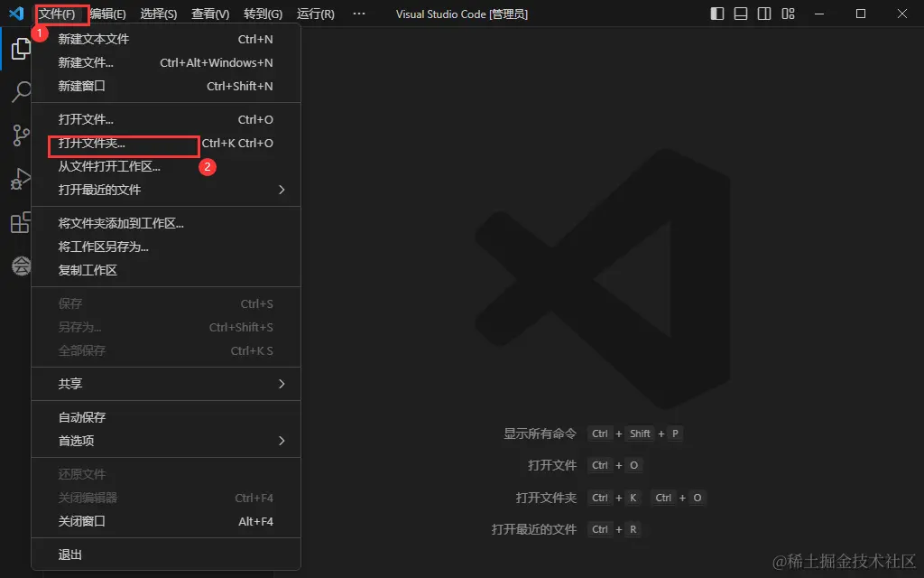924x578 pixels.
Task: Choose 关闭窗口 menu entry
Action: point(166,521)
